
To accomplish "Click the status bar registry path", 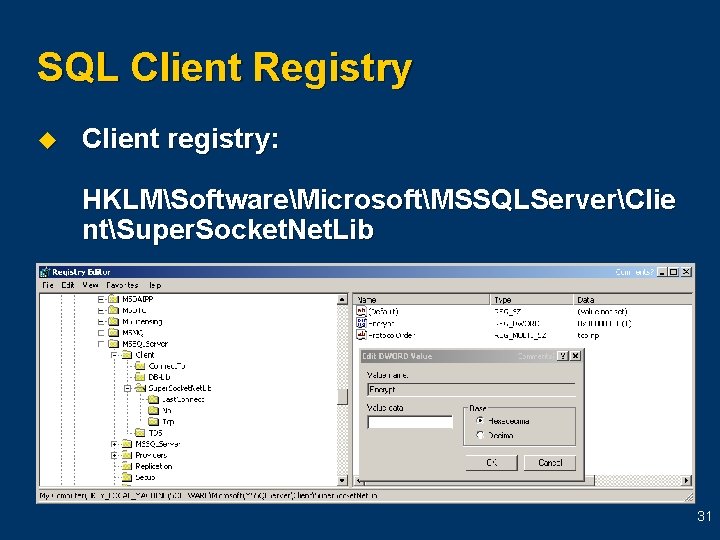I will (208, 496).
